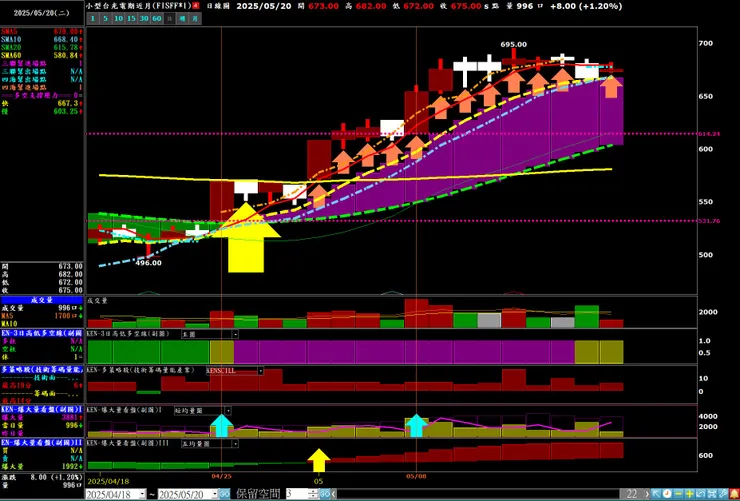Select the 10-minute timeframe button

(118, 18)
